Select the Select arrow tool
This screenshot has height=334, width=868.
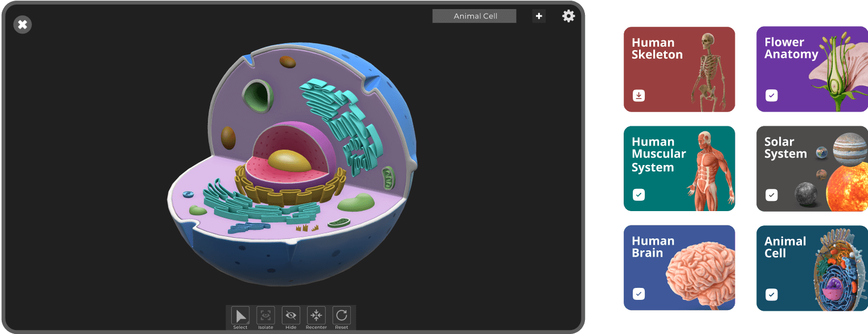coord(240,316)
